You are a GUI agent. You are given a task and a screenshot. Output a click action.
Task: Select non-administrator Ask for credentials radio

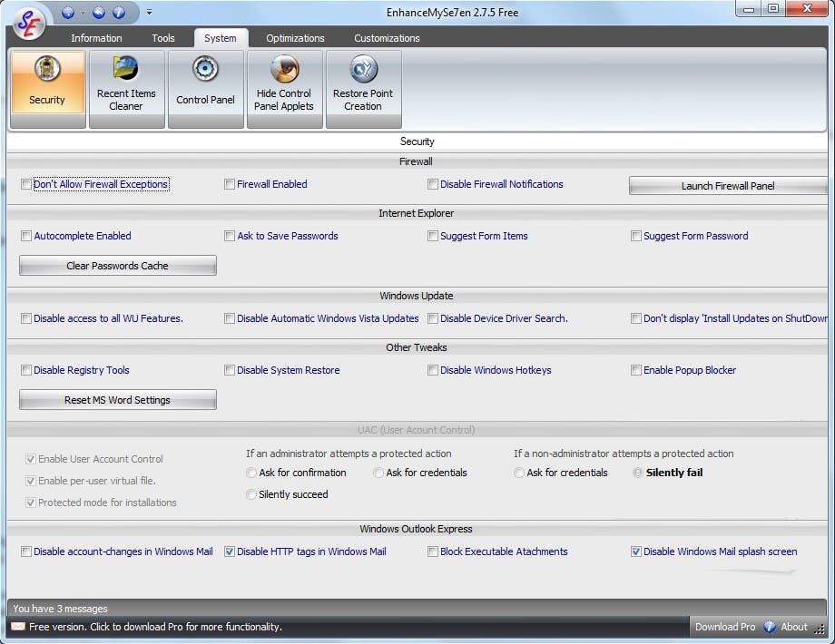pos(518,473)
